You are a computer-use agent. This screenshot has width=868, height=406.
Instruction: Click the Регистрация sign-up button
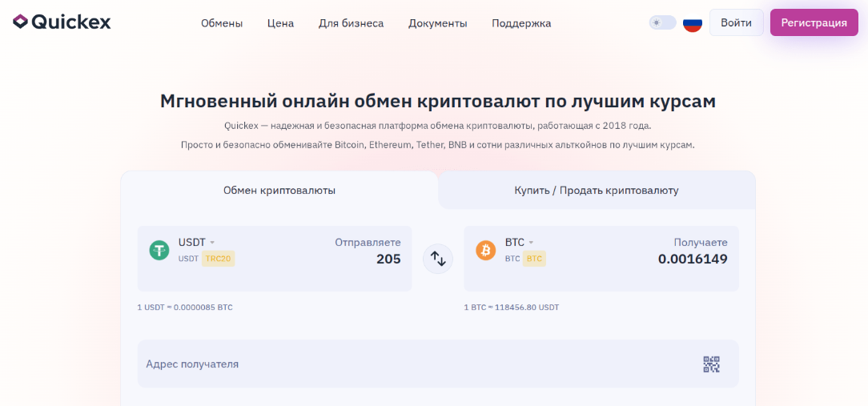click(814, 22)
